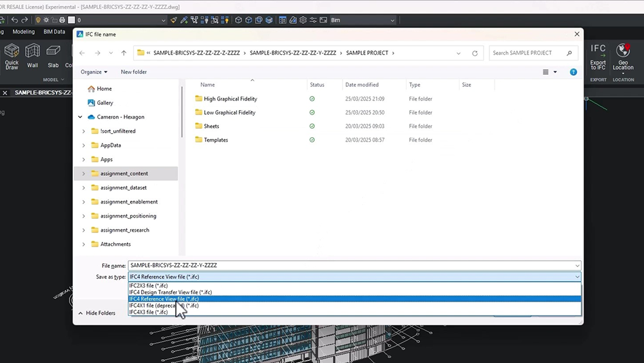Click the panel layout icon in toolbar
This screenshot has height=363, width=644.
pyautogui.click(x=283, y=20)
